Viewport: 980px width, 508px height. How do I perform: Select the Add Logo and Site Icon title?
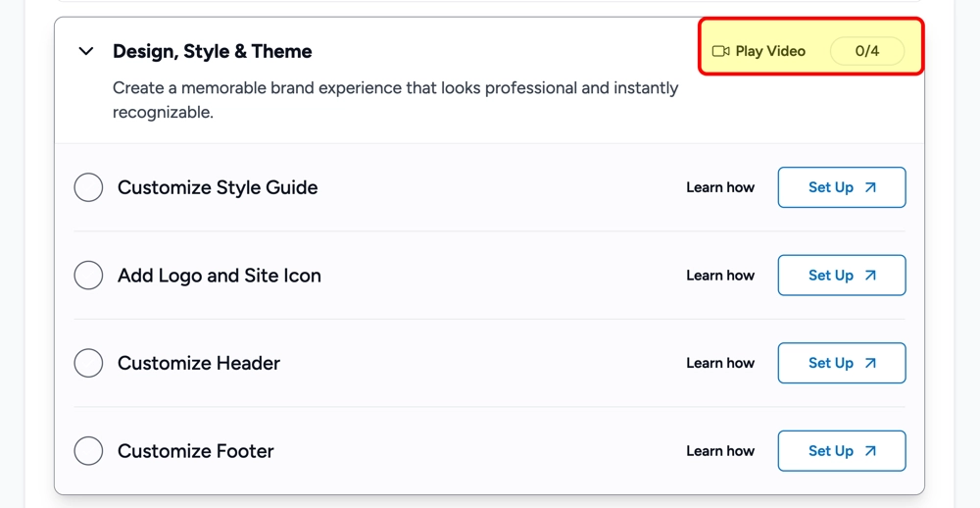point(220,276)
